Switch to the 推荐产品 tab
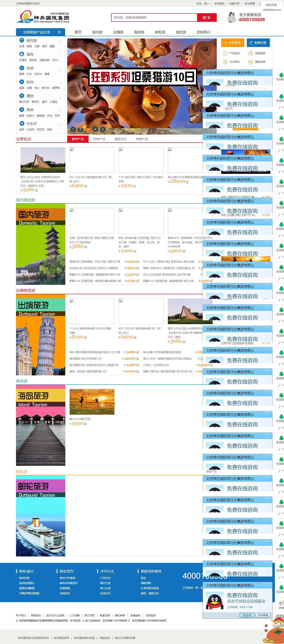The height and width of the screenshot is (644, 284). click(78, 139)
